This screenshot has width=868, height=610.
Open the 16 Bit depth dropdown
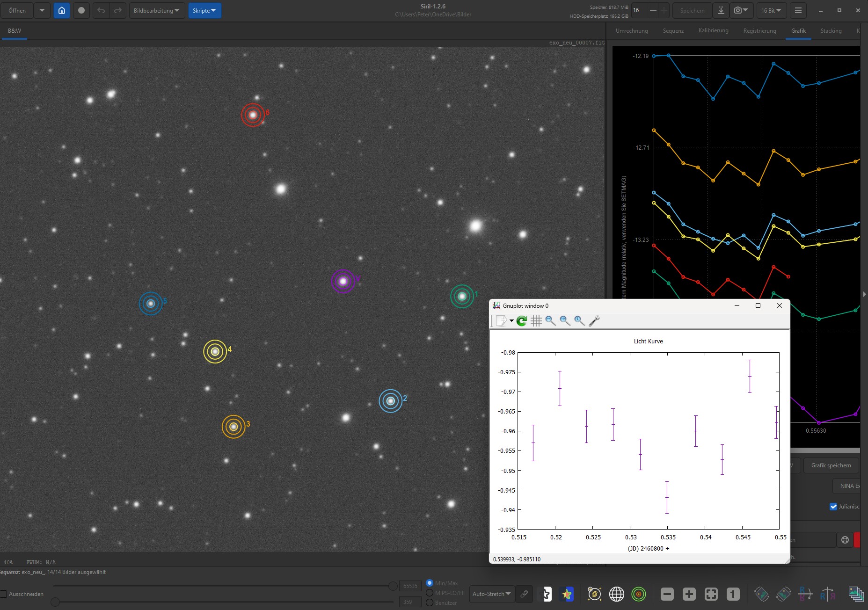[x=771, y=10]
